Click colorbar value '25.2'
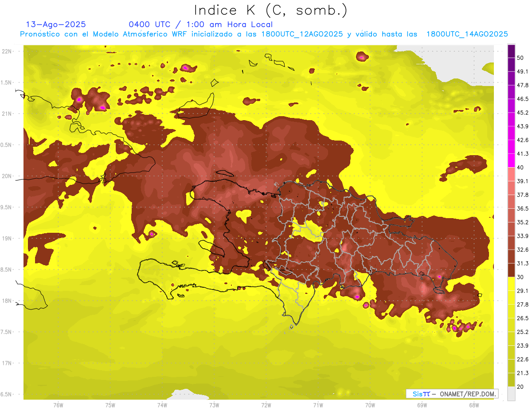This screenshot has height=411, width=532. point(523,332)
